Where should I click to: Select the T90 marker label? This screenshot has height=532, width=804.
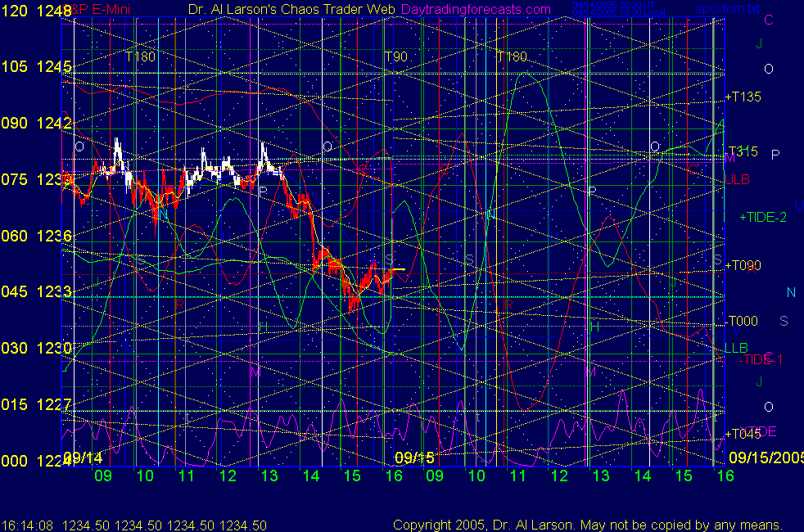pos(396,56)
